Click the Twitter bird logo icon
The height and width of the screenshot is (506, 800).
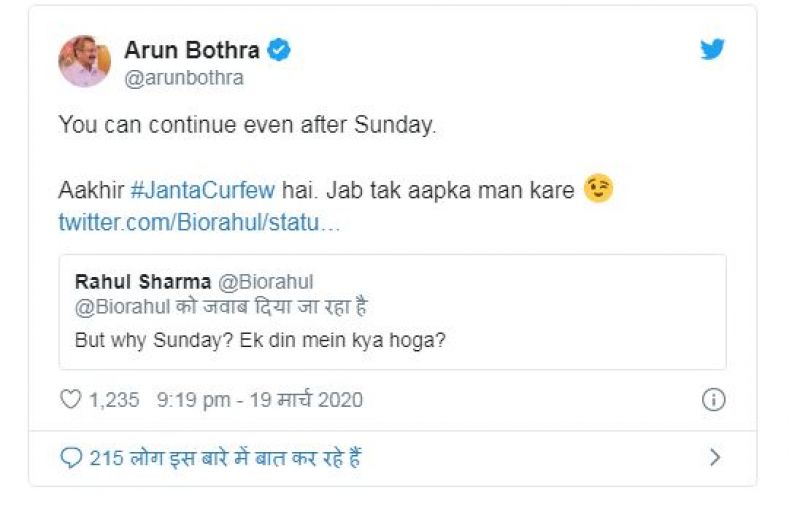pyautogui.click(x=712, y=50)
